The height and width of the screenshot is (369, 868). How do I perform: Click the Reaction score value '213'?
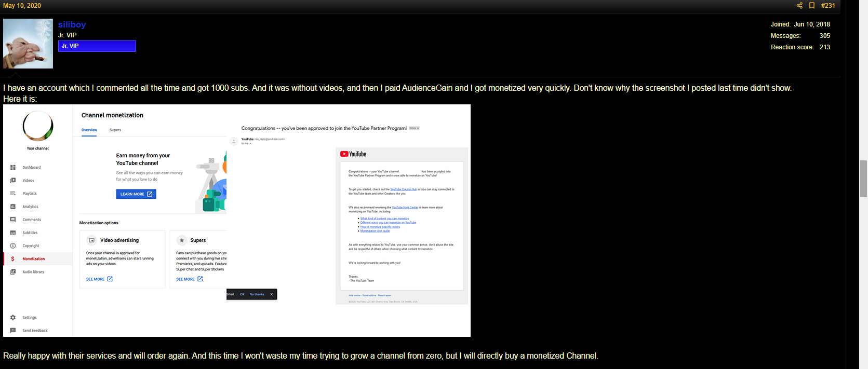coord(825,47)
